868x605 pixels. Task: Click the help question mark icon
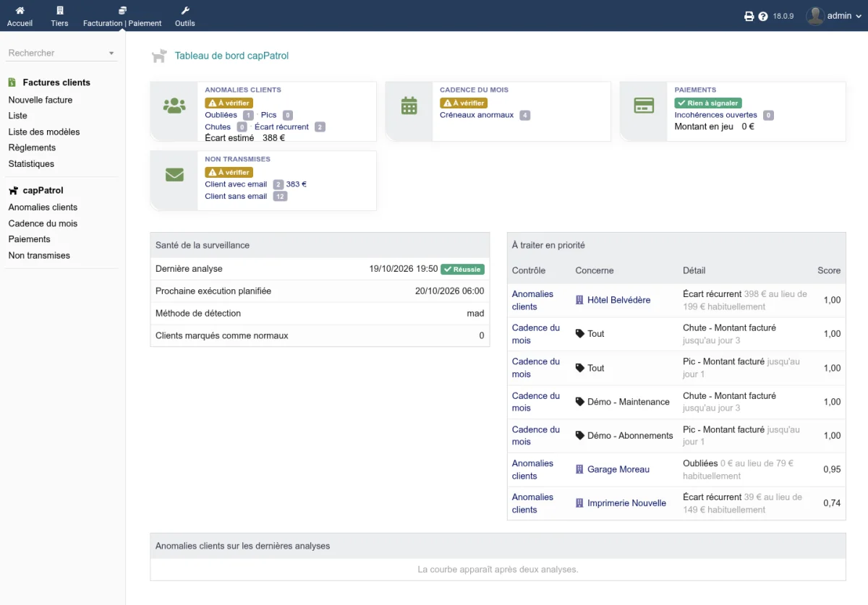763,16
